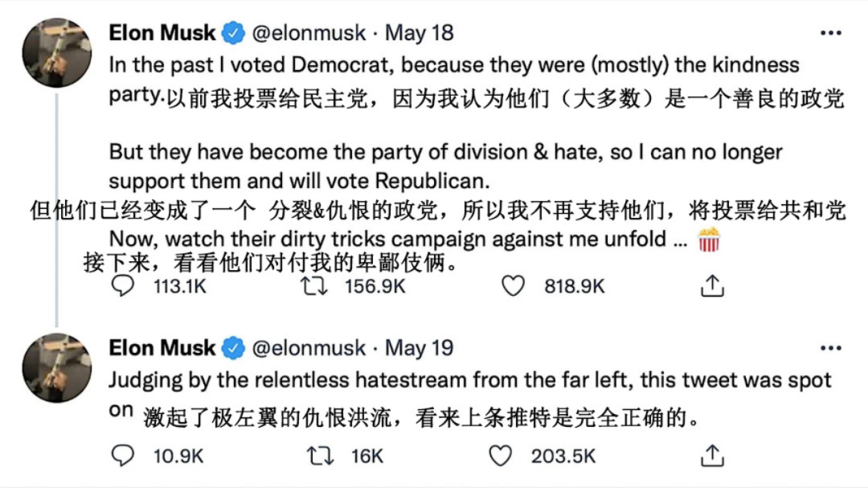Share the May 18 tweet

click(x=712, y=286)
